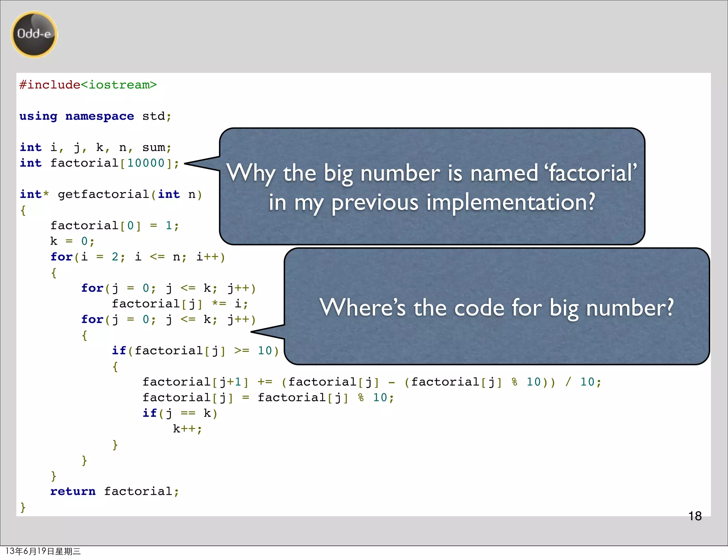Click the 'factorial[0] = 1;' statement

tap(114, 226)
